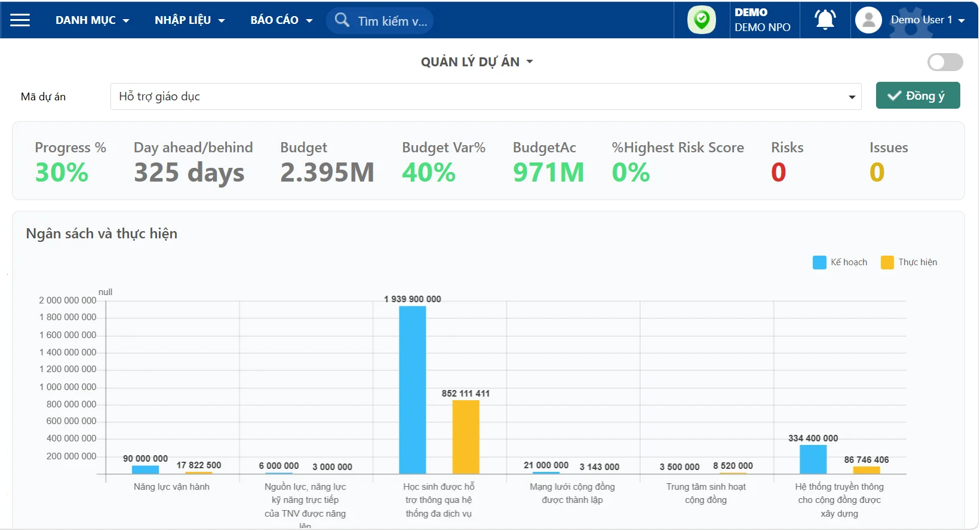Viewport: 980px width, 531px height.
Task: Click the 325 days value
Action: tap(189, 174)
